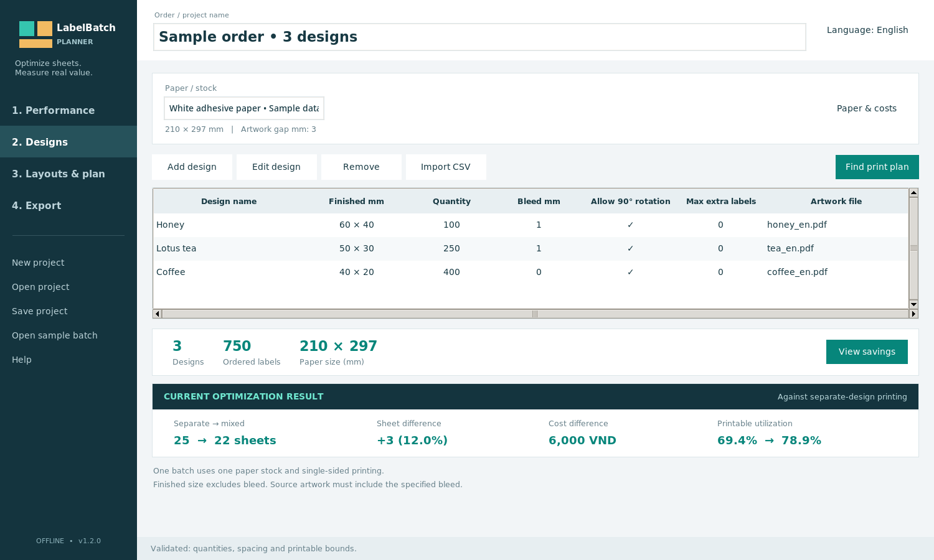Viewport: 934px width, 560px height.
Task: Open Help from the sidebar
Action: coord(22,360)
